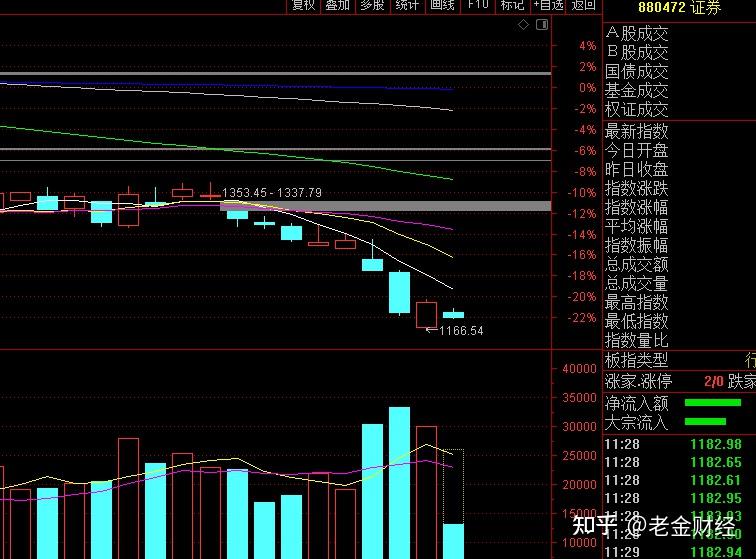The image size is (756, 559).
Task: Open the F10 info page
Action: (x=478, y=5)
